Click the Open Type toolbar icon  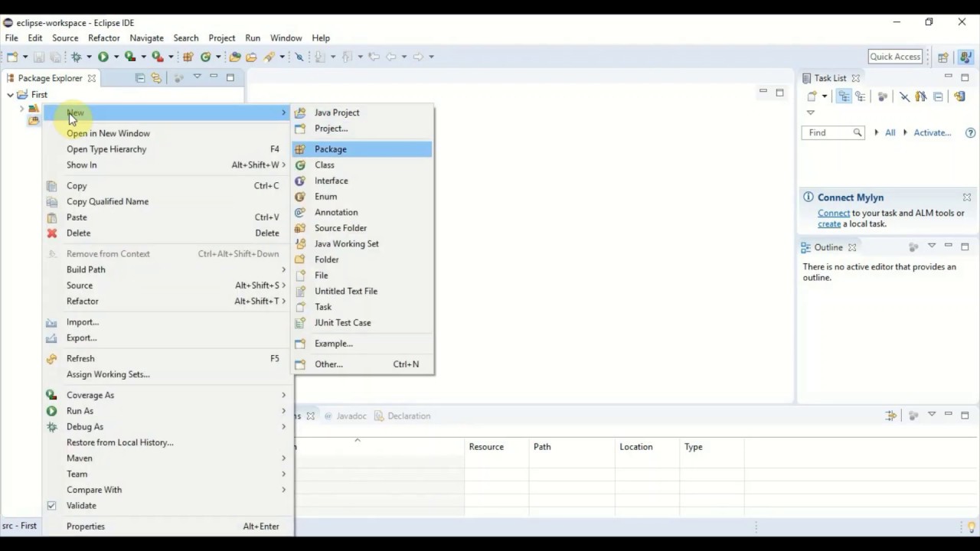(x=235, y=57)
